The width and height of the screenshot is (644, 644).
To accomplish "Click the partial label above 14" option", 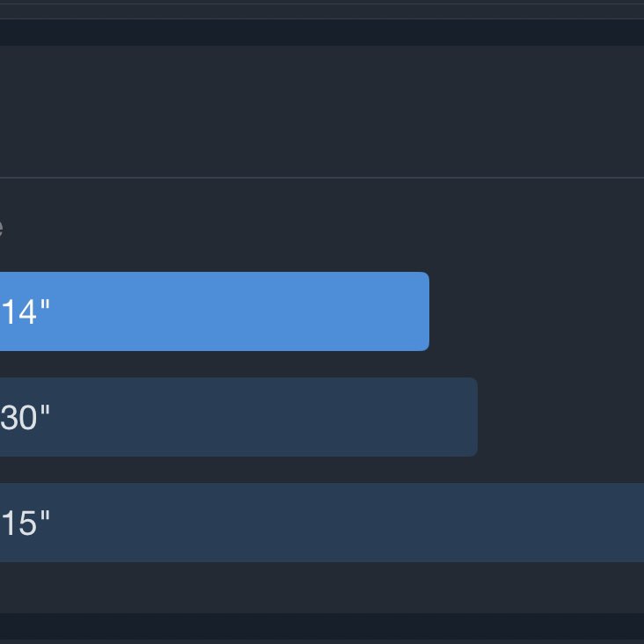I will [x=2, y=228].
